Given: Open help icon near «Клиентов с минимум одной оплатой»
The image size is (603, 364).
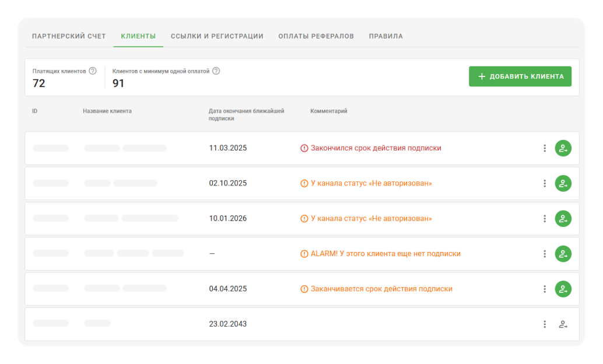Looking at the screenshot, I should [216, 72].
